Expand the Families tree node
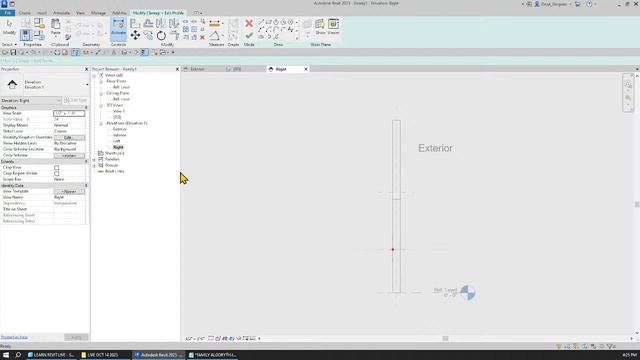 (x=94, y=159)
